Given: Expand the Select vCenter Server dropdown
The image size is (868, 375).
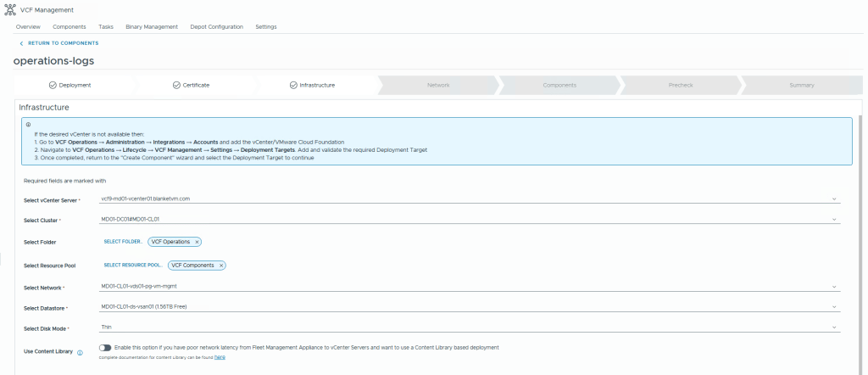Looking at the screenshot, I should point(834,199).
